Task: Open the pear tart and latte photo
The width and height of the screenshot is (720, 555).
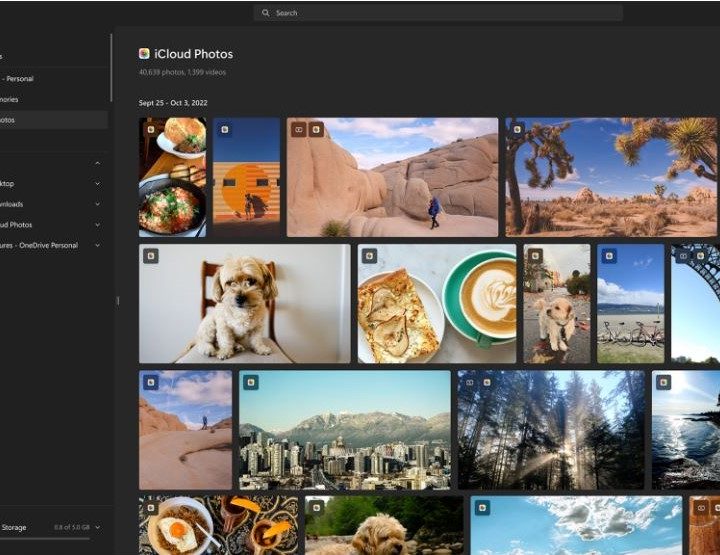Action: [437, 303]
